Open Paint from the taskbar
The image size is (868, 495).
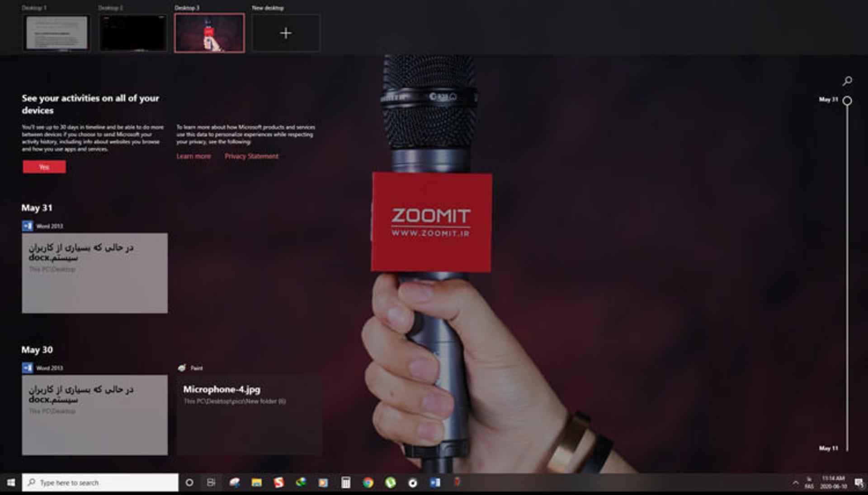[x=234, y=483]
